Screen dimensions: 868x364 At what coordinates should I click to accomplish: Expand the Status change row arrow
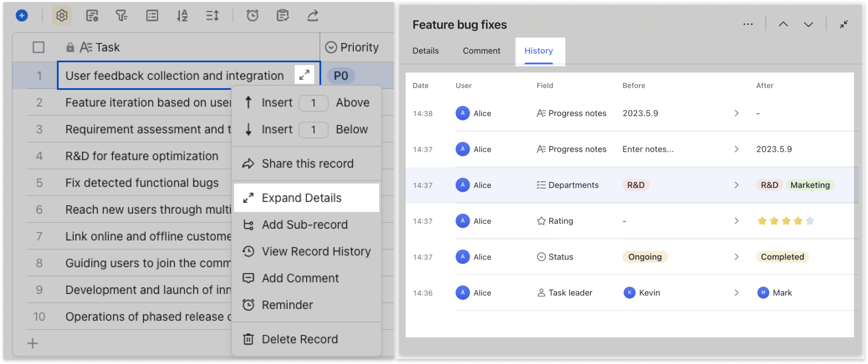[x=736, y=257]
